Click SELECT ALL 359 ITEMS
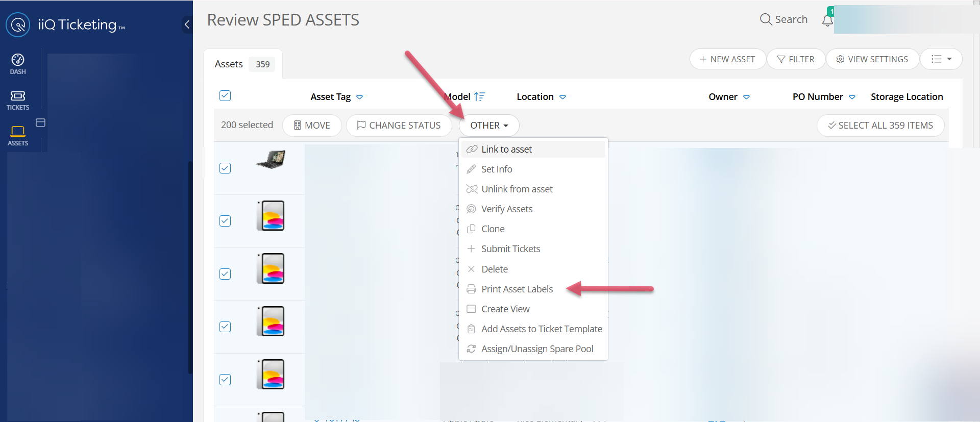Image resolution: width=980 pixels, height=422 pixels. click(880, 126)
